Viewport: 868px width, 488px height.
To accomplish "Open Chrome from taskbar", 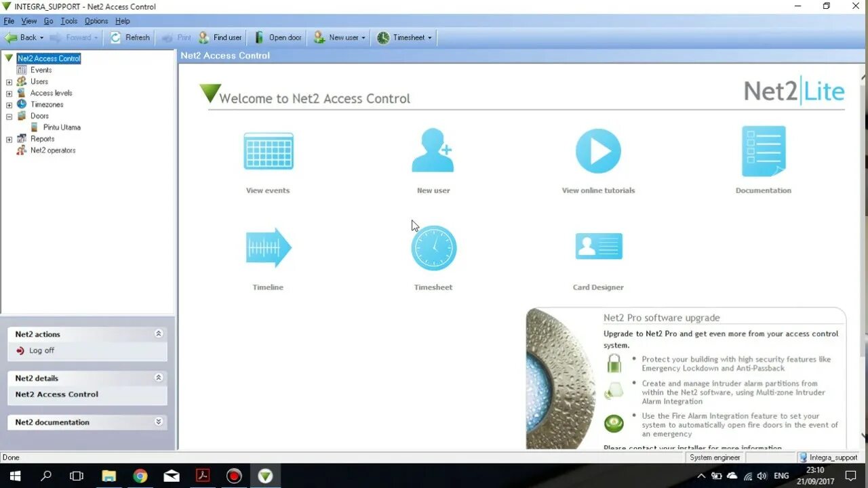I will [x=140, y=476].
